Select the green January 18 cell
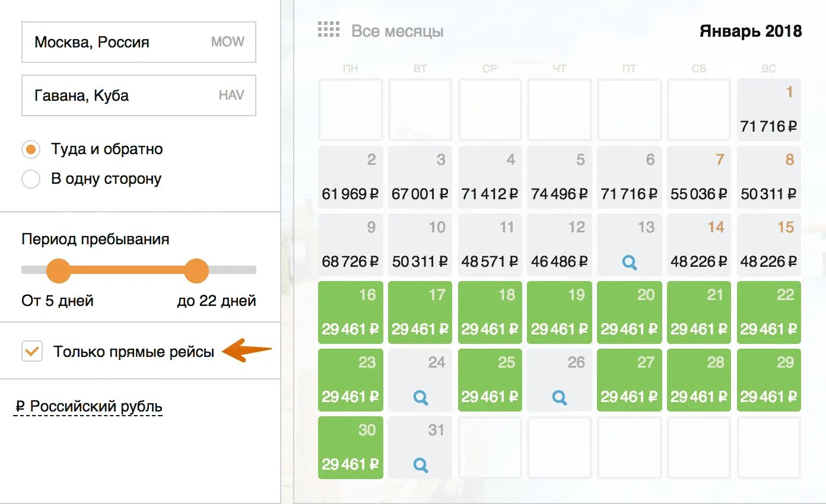The width and height of the screenshot is (826, 504). (490, 312)
